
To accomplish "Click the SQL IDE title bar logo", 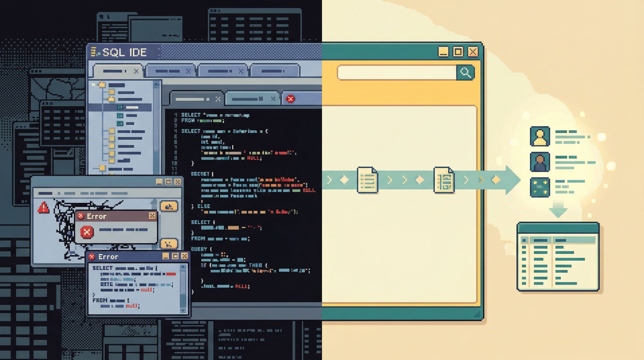I will click(x=94, y=52).
